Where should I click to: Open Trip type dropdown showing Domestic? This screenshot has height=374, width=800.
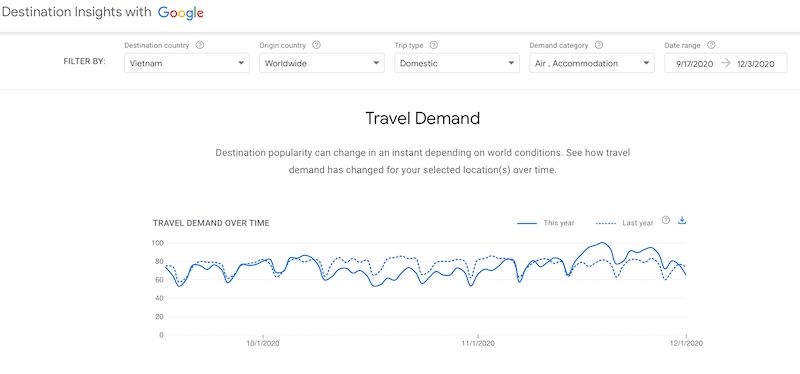pyautogui.click(x=457, y=63)
